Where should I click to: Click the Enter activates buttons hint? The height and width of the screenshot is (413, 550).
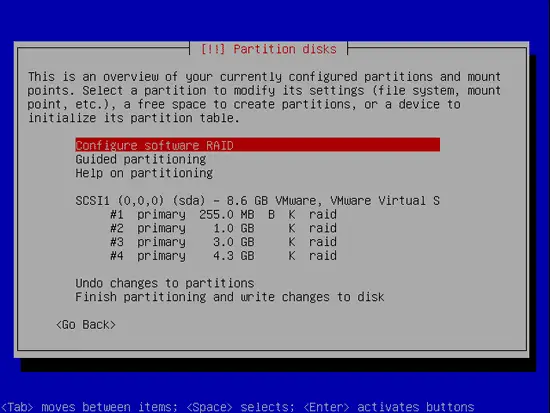(389, 407)
